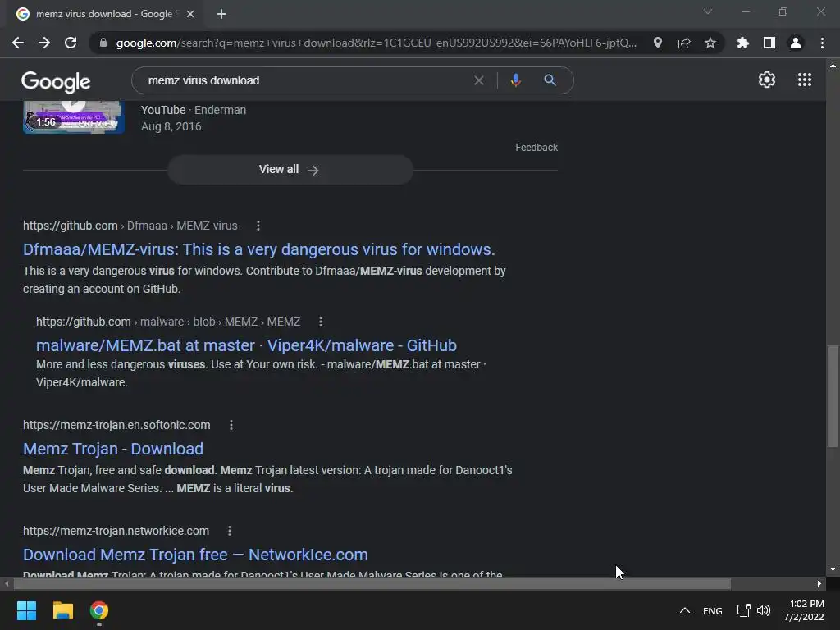Open malware/MEMZ.bat at master result
840x630 pixels.
pyautogui.click(x=246, y=345)
